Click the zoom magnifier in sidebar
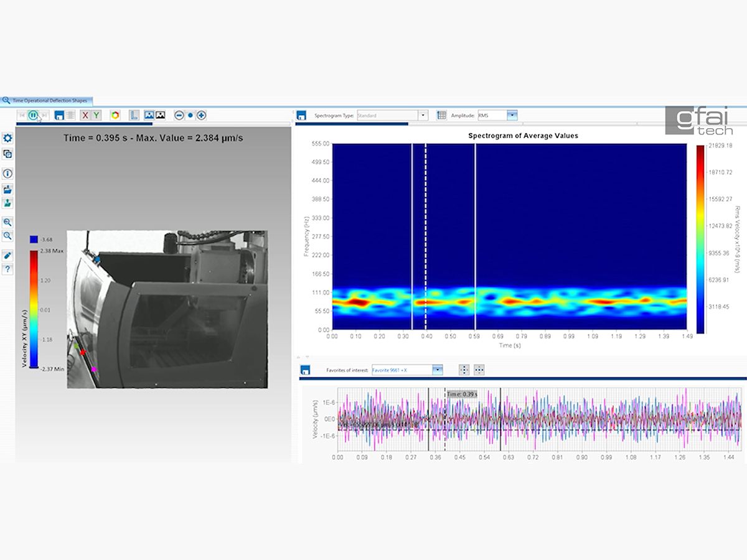The width and height of the screenshot is (747, 560). [7, 222]
